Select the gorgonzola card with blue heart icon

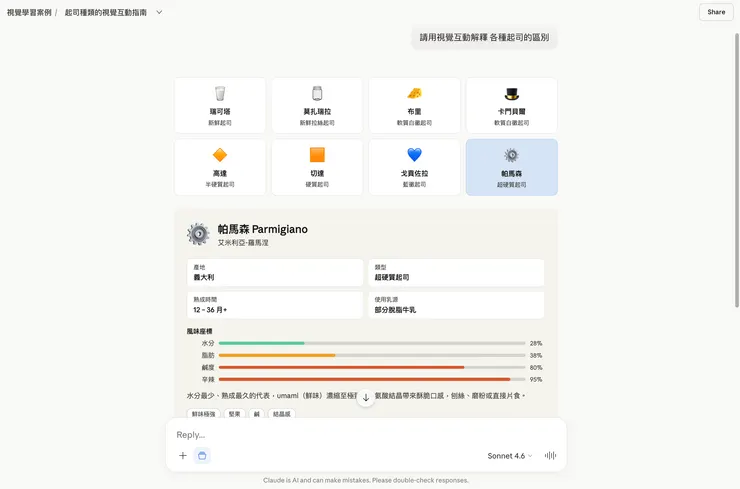[414, 167]
